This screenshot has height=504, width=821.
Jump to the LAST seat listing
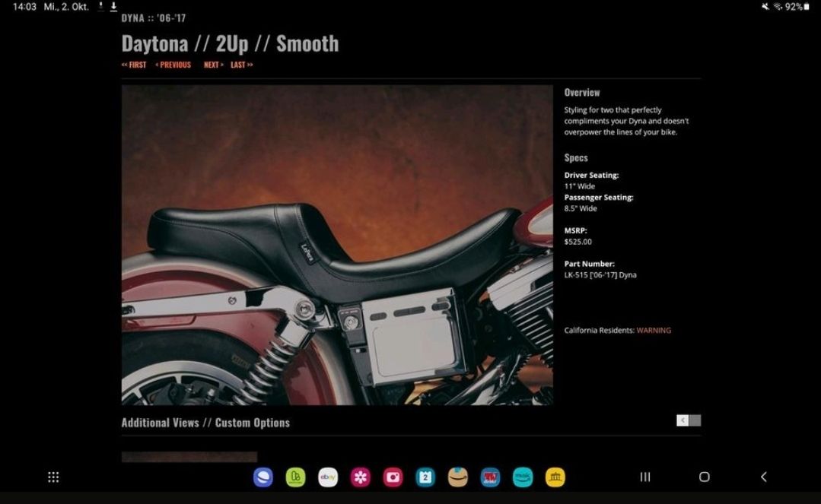pos(242,65)
